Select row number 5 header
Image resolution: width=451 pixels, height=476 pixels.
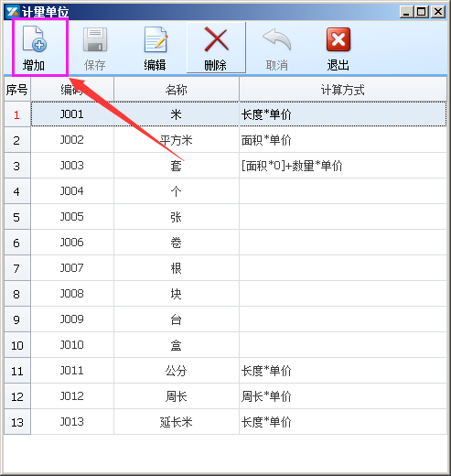tap(17, 217)
